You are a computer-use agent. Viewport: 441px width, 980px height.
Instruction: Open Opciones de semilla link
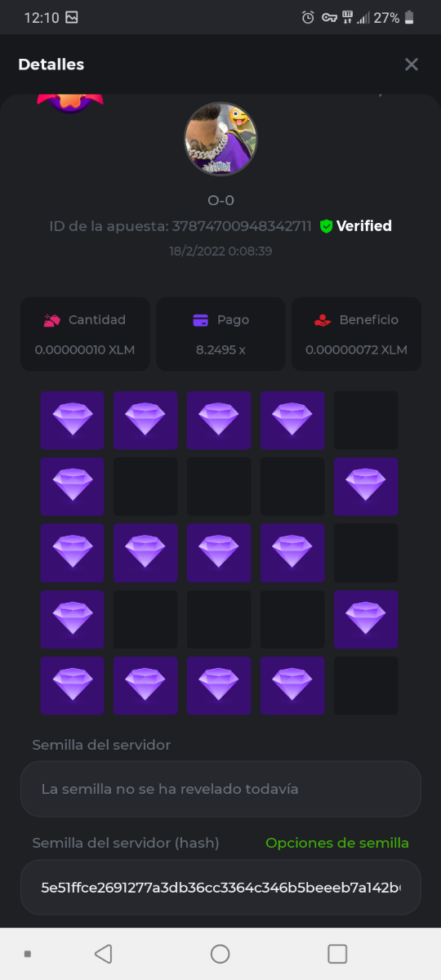(337, 843)
